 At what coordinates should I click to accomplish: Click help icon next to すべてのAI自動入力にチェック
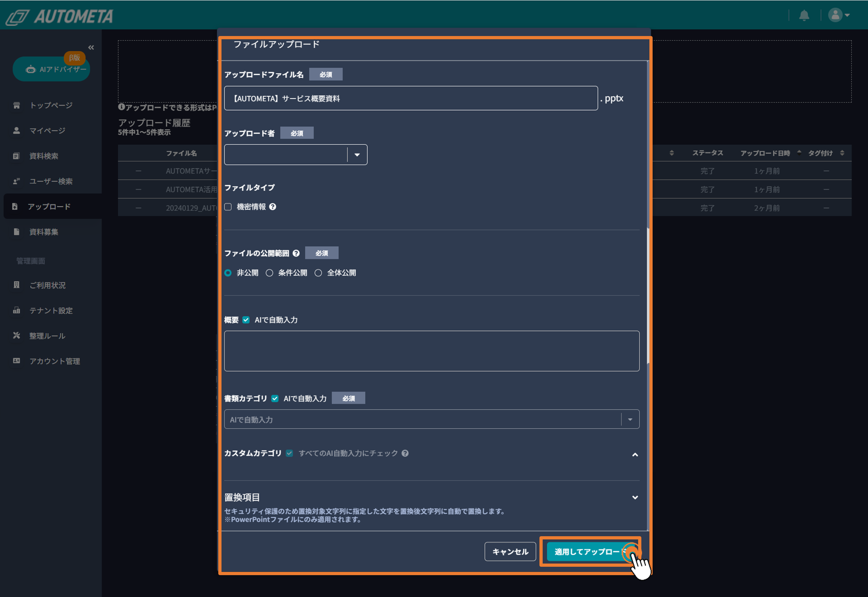tap(405, 453)
